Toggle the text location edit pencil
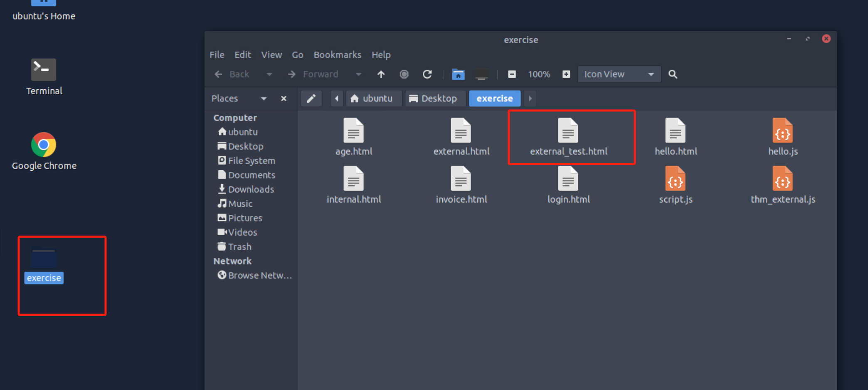Viewport: 868px width, 390px height. [311, 98]
